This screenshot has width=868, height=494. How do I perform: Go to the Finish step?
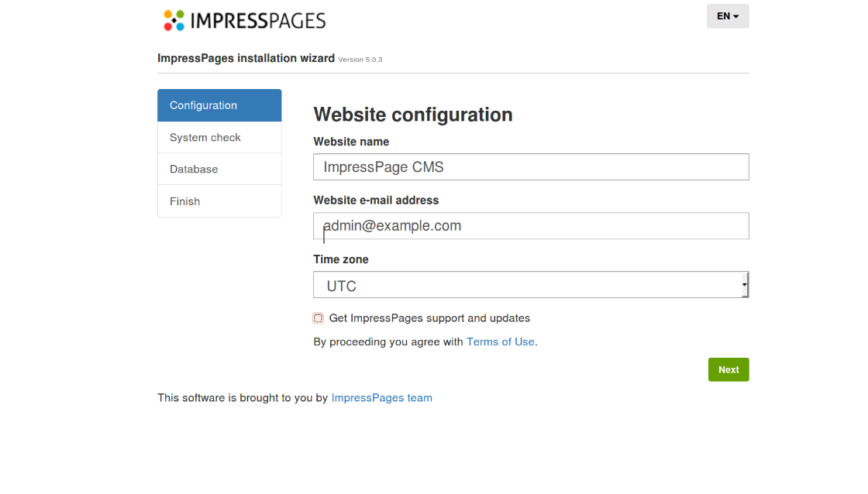[x=184, y=201]
